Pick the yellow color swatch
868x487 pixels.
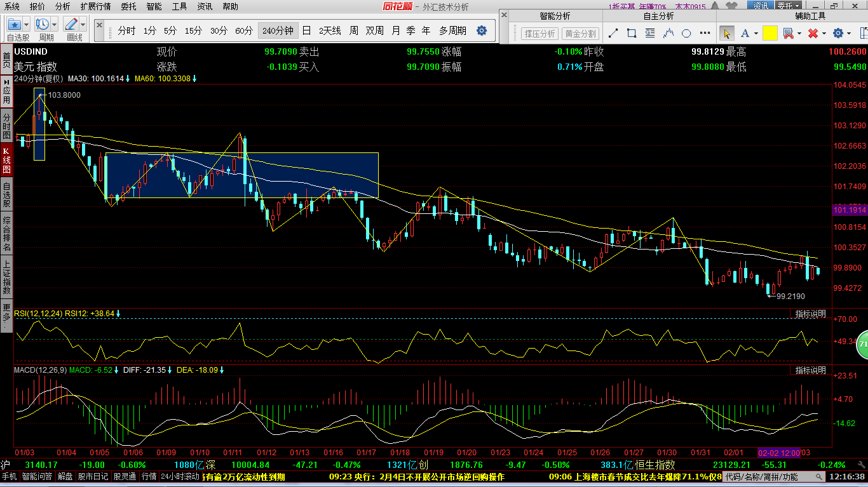pyautogui.click(x=770, y=33)
